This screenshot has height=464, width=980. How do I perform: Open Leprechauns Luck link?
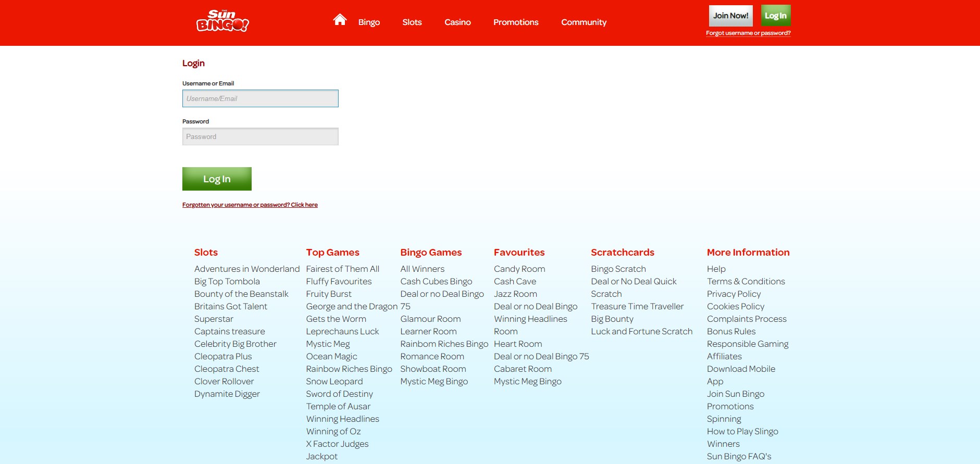(342, 331)
